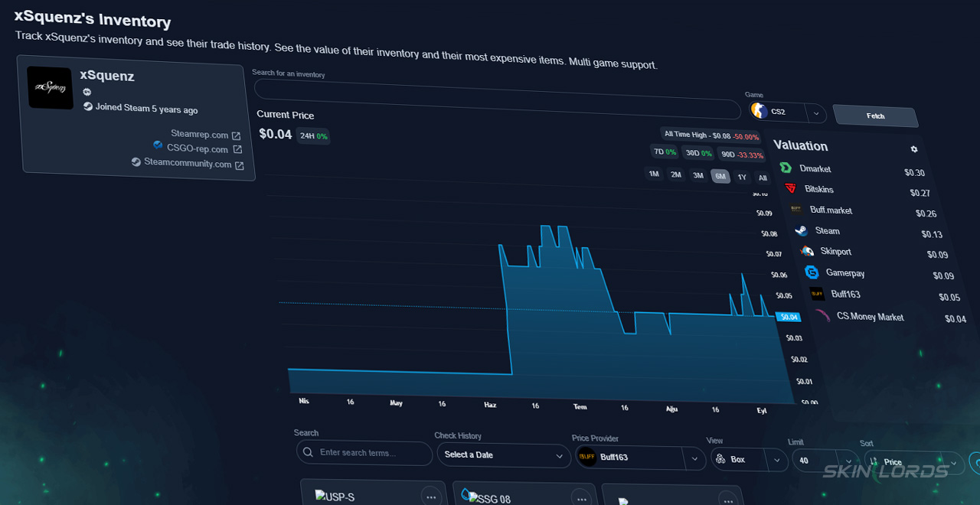Open the Steamrep.com link
Image resolution: width=980 pixels, height=505 pixels.
pos(199,134)
